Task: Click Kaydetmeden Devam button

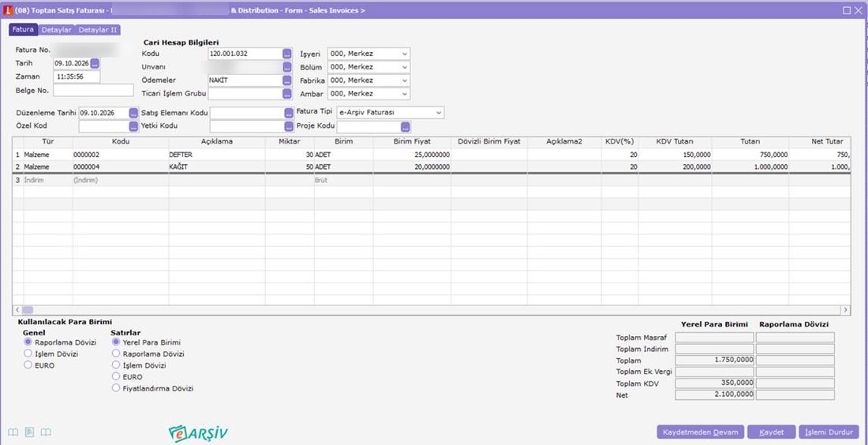Action: [x=700, y=432]
